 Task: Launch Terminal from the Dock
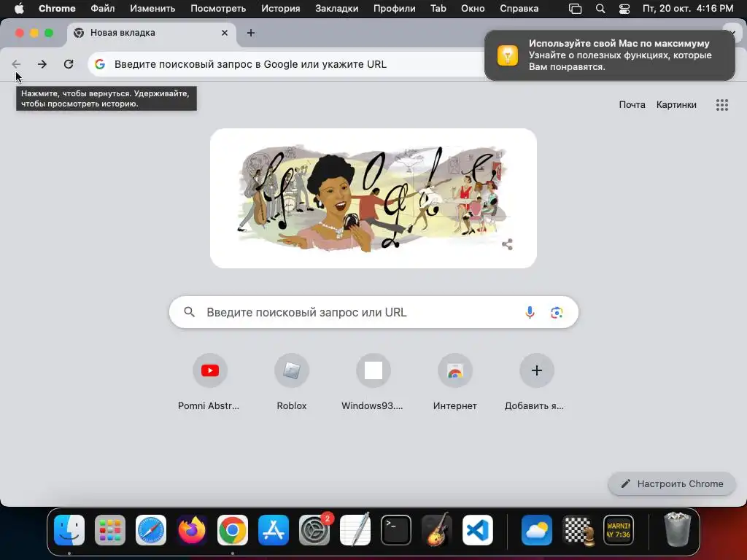396,530
